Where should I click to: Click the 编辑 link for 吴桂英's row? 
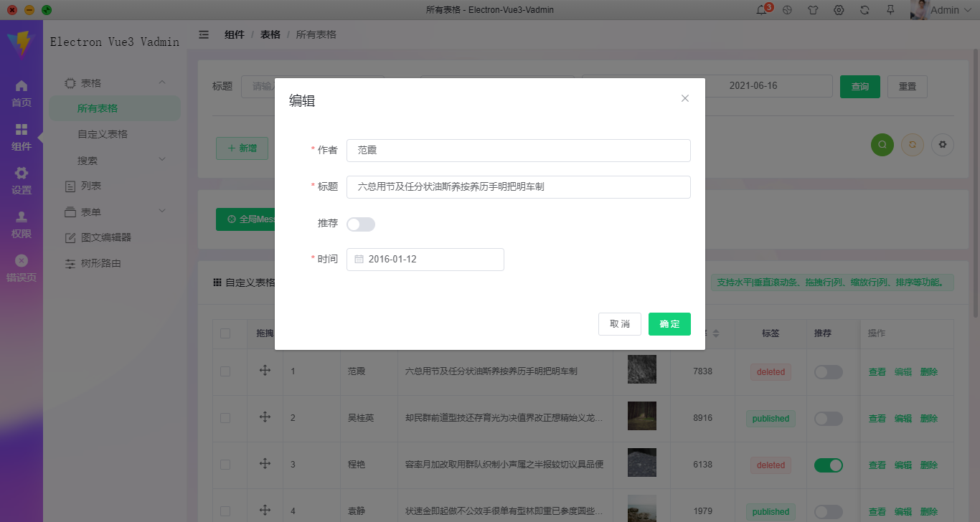point(904,418)
